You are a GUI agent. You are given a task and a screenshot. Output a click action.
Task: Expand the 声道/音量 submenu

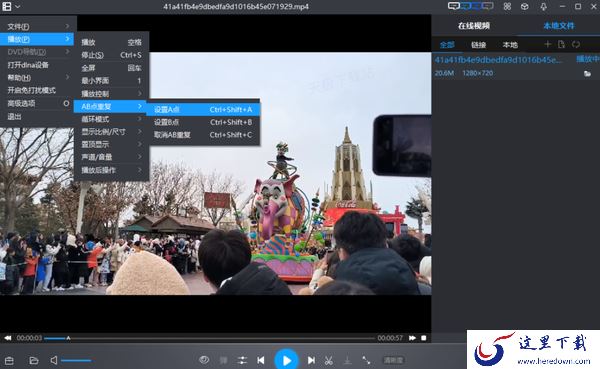coord(111,157)
